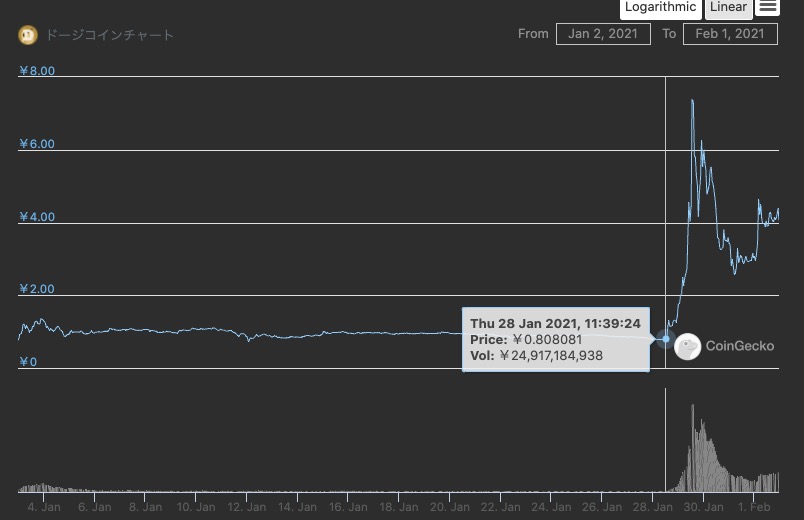Click the 6. Jan date label
The height and width of the screenshot is (520, 804).
(x=95, y=507)
